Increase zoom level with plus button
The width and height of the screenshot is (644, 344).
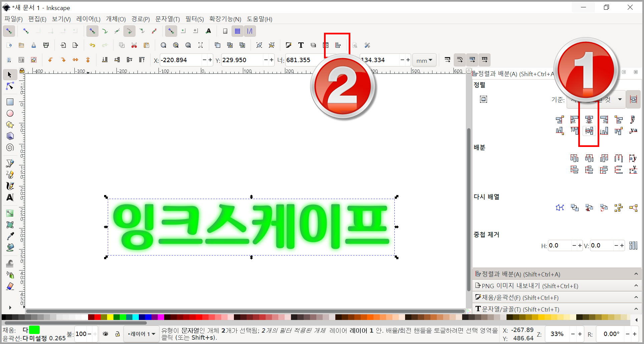(580, 334)
